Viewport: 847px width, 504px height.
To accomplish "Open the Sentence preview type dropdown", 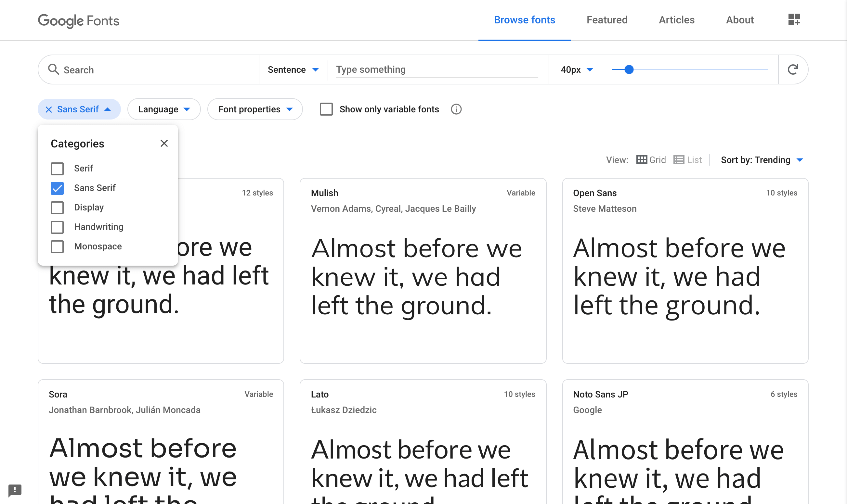I will coord(293,69).
